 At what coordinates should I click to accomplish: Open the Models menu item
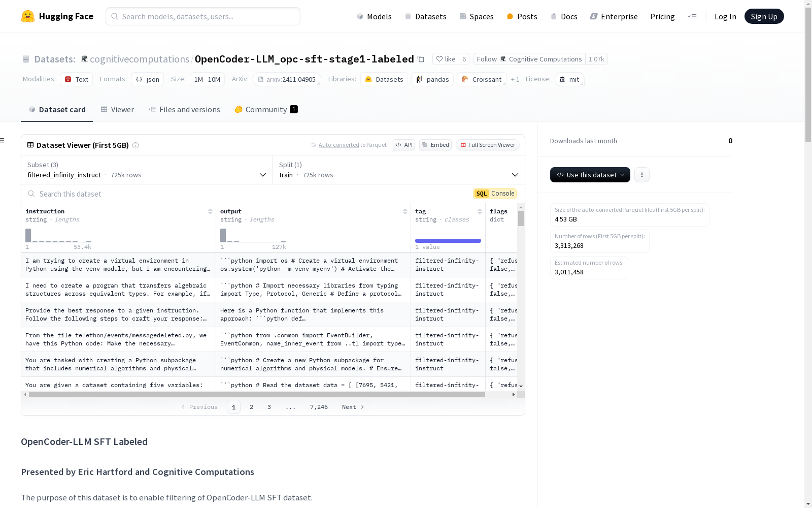(x=374, y=16)
